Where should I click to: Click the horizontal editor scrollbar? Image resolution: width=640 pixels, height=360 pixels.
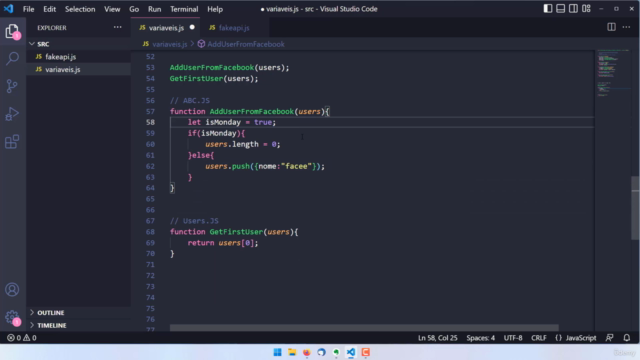coord(364,328)
